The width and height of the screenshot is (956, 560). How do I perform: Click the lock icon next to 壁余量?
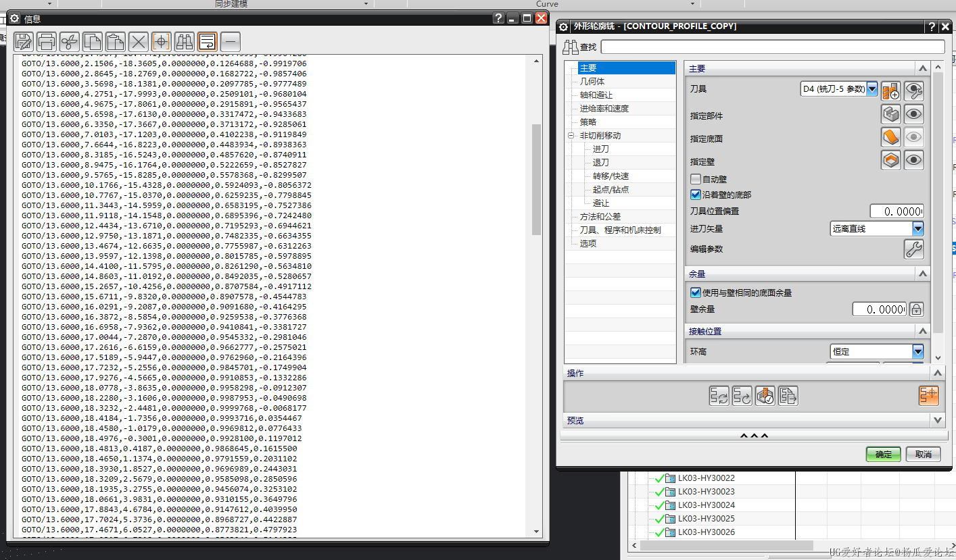916,309
